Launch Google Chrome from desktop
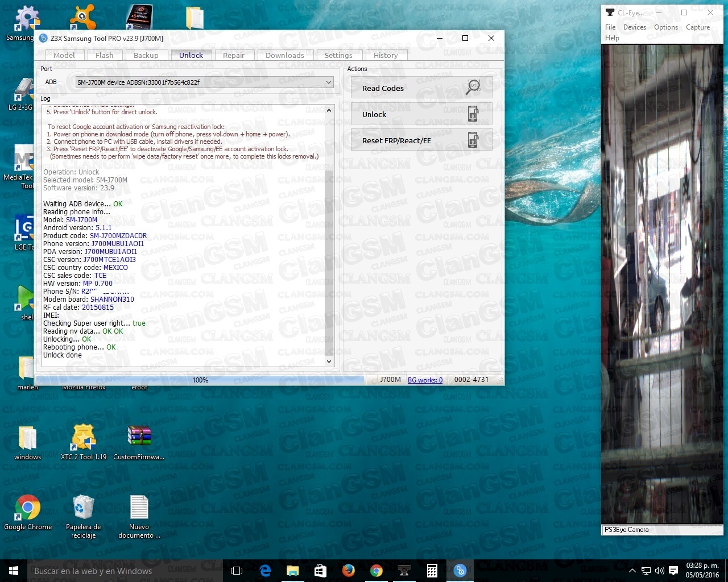The height and width of the screenshot is (582, 728). click(28, 513)
